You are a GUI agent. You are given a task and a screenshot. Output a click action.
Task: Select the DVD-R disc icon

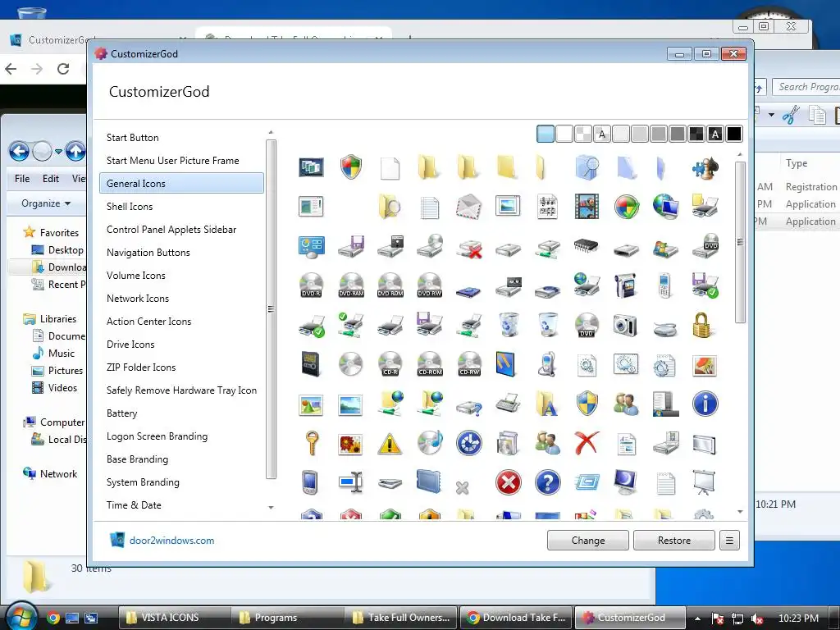click(311, 285)
